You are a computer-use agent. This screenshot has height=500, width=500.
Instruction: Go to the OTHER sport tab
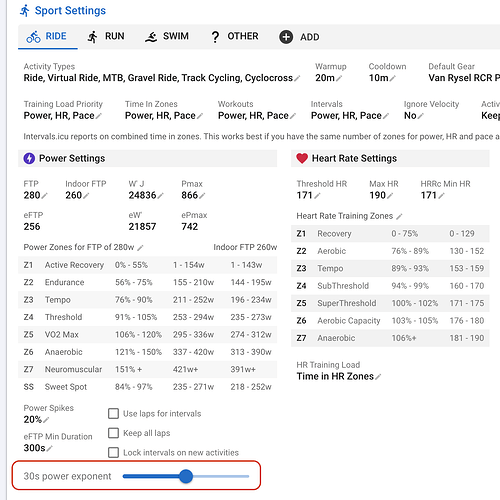[x=235, y=37]
